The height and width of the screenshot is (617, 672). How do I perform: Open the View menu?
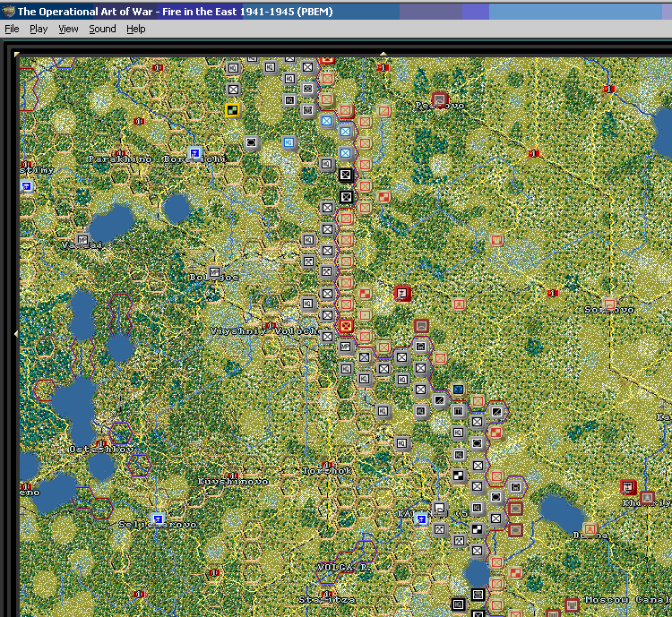point(68,29)
